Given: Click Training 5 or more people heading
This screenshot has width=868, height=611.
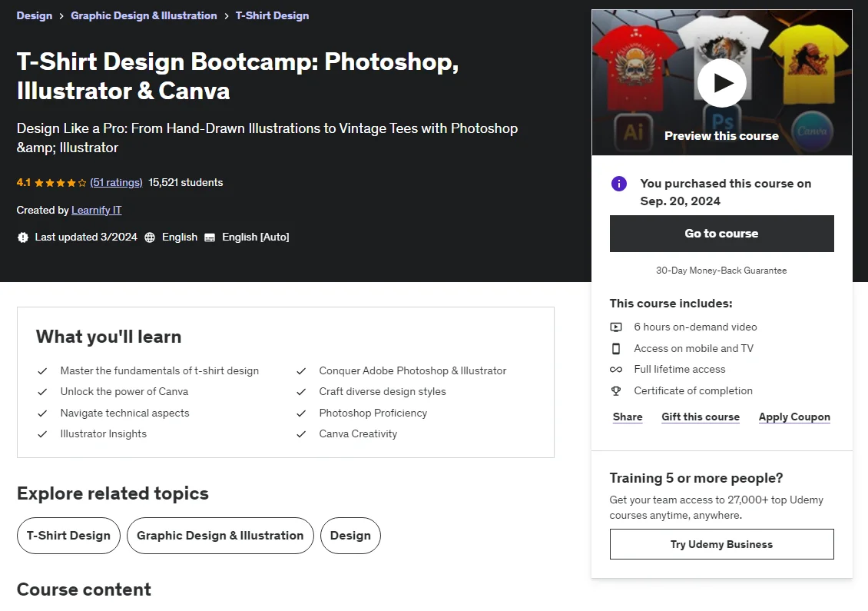Looking at the screenshot, I should (696, 477).
